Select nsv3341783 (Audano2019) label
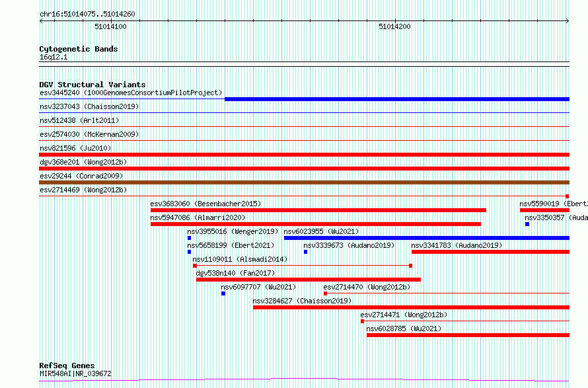The image size is (588, 388). [457, 245]
